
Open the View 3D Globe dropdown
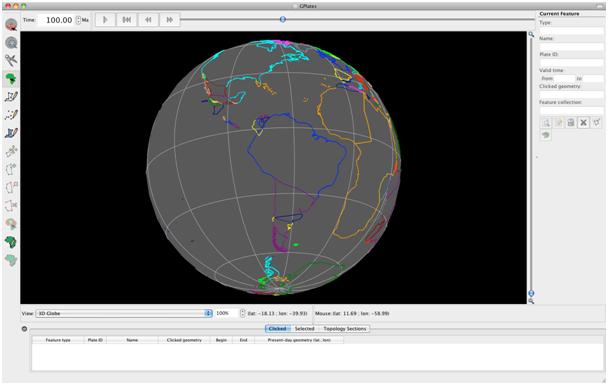[124, 313]
